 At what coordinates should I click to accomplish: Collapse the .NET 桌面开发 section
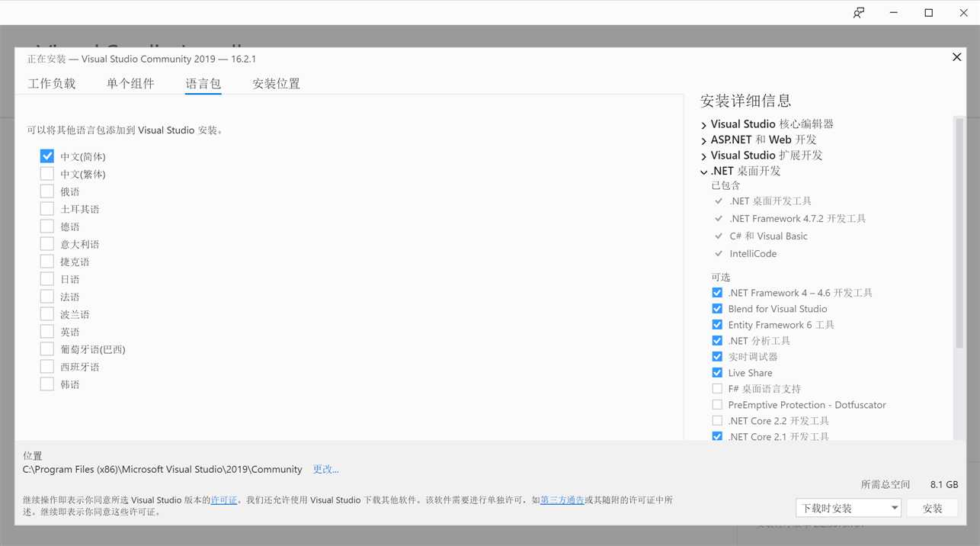[703, 172]
